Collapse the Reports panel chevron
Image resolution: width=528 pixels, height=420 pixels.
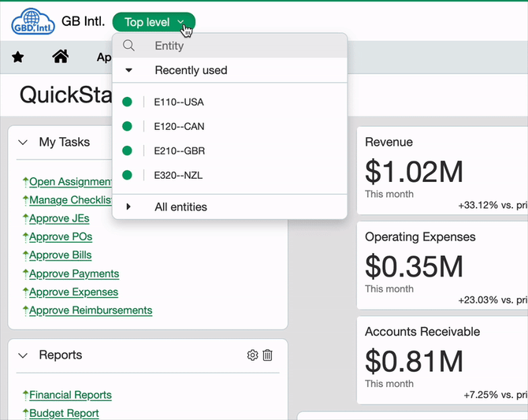pos(23,356)
